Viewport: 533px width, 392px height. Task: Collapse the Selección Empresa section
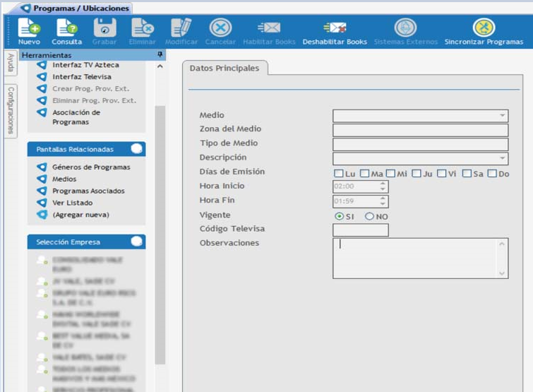pos(137,242)
